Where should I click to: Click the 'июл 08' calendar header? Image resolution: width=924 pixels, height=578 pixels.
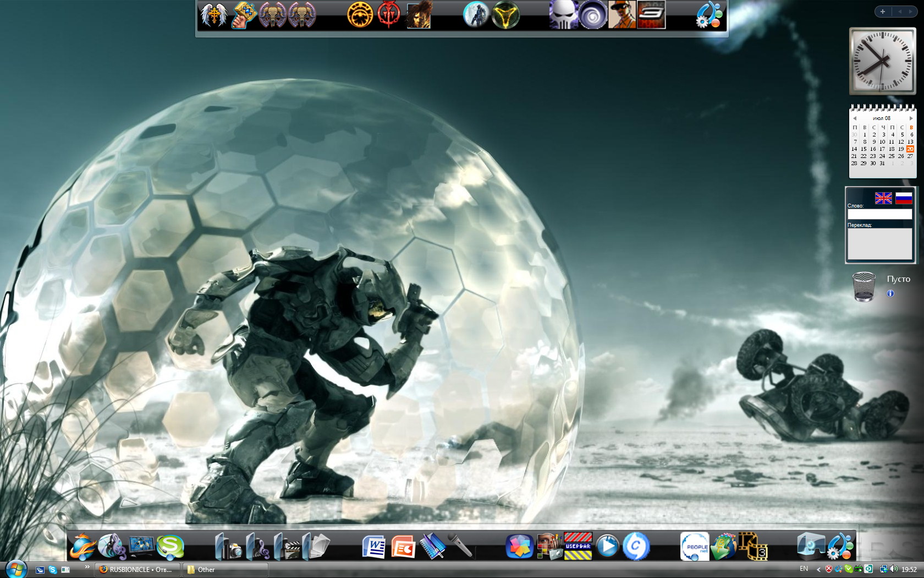(882, 118)
